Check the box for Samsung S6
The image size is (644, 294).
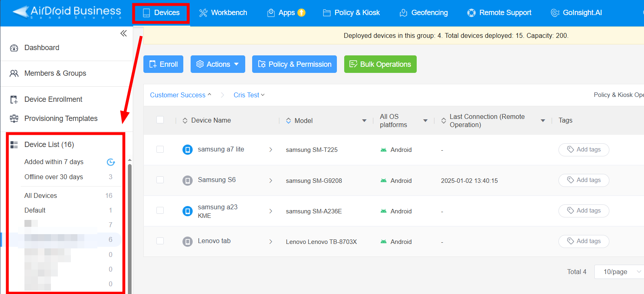160,180
